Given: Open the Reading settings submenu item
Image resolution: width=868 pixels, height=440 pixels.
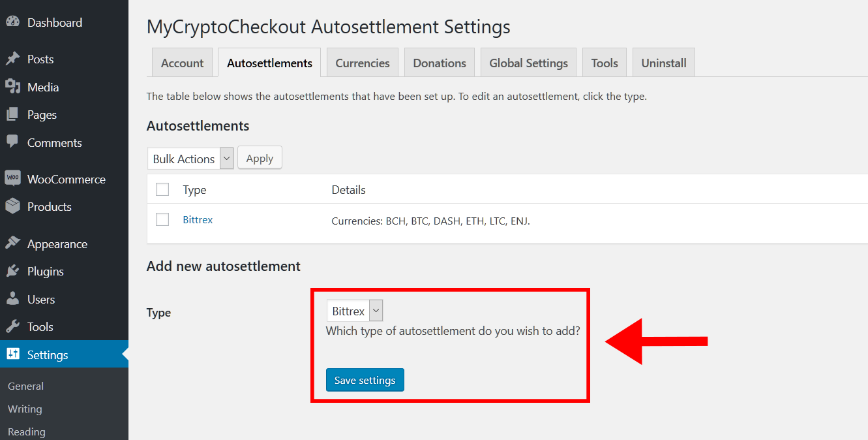Looking at the screenshot, I should point(27,432).
